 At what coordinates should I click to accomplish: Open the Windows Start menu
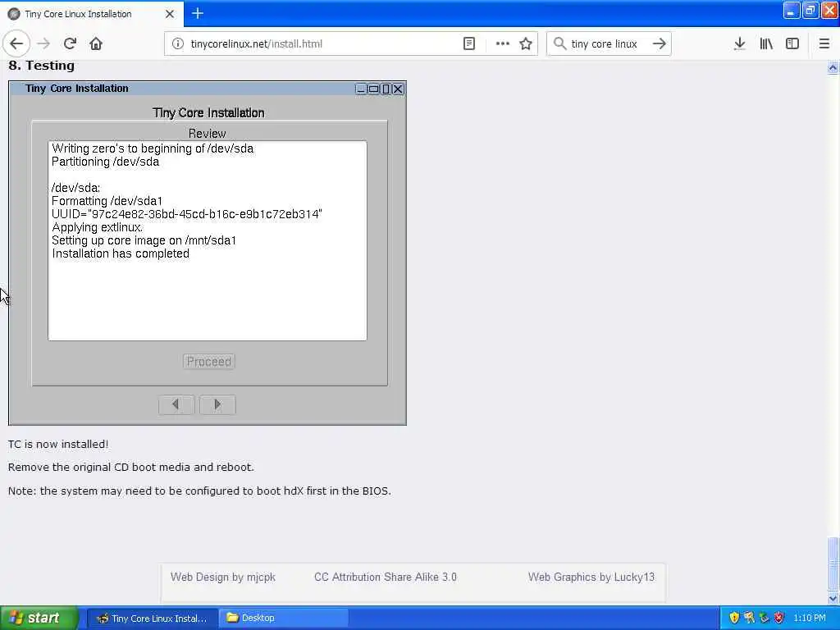(39, 618)
